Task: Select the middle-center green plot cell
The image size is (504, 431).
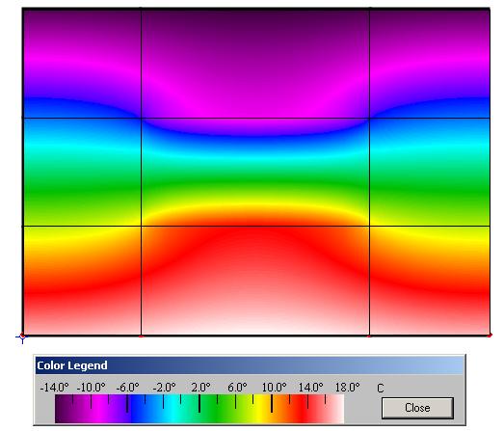Action: (255, 173)
